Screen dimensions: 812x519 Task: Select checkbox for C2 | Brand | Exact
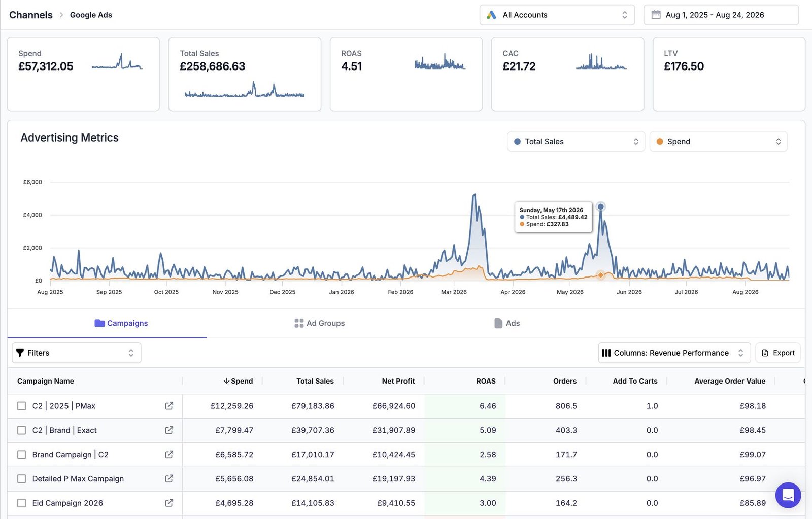[x=21, y=430]
